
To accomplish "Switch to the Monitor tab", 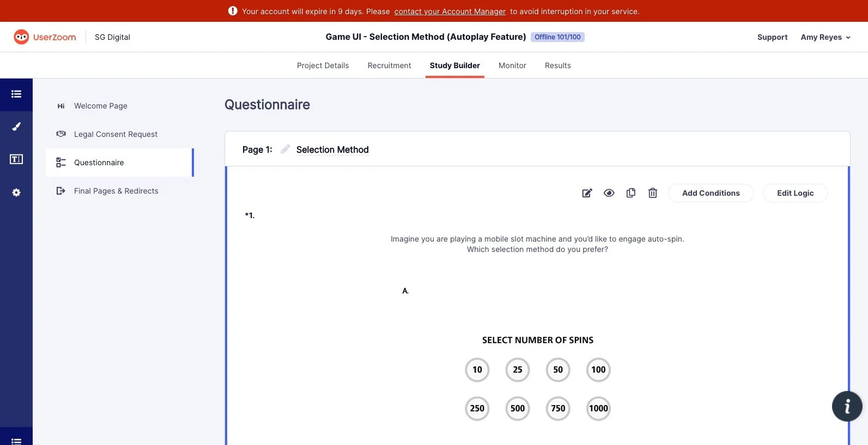I will tap(512, 65).
